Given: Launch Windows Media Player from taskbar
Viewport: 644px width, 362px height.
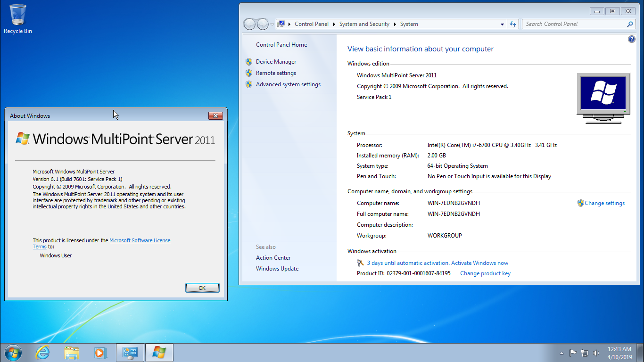Looking at the screenshot, I should coord(100,353).
